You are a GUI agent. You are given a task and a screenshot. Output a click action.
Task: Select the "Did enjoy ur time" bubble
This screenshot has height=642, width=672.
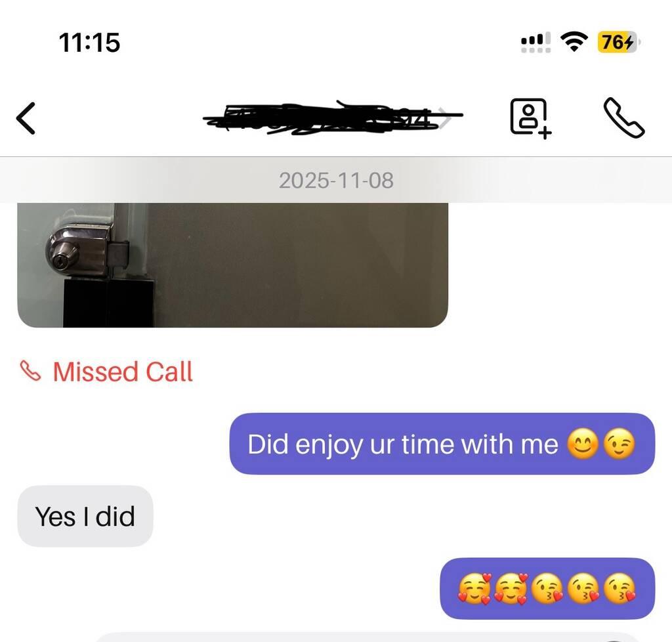(442, 444)
